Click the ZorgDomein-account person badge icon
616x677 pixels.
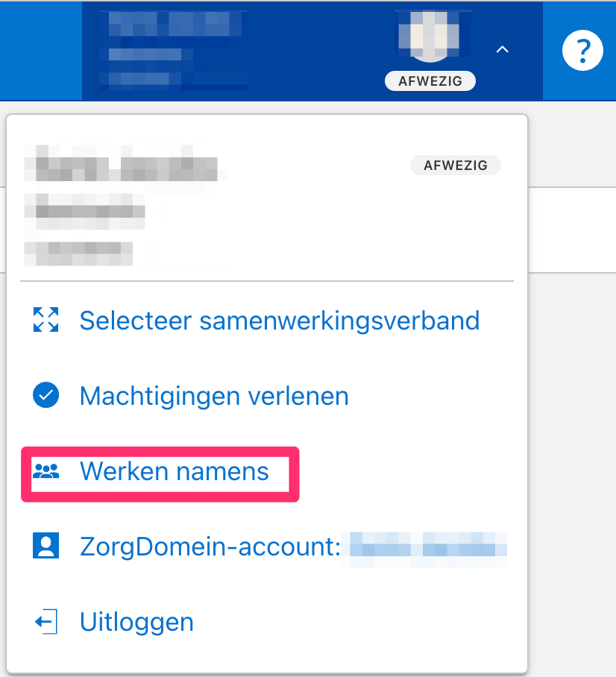click(45, 547)
